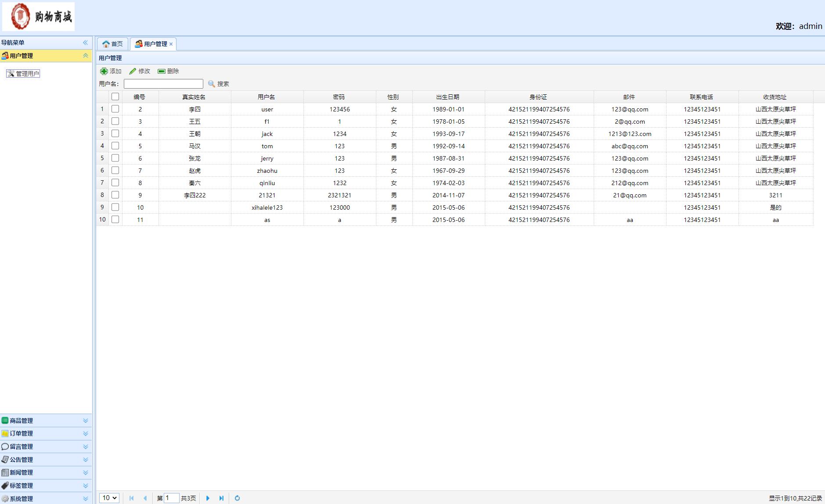This screenshot has height=504, width=825.
Task: Check the row for user jack
Action: [x=115, y=133]
